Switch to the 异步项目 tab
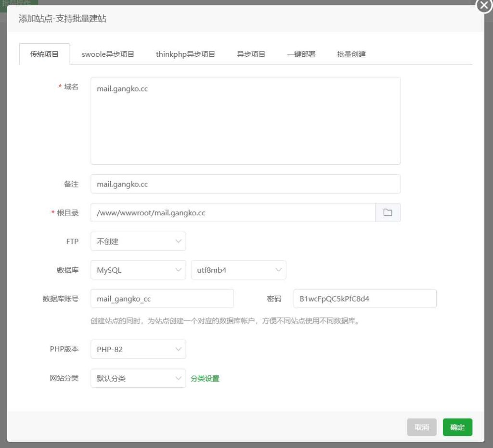This screenshot has width=493, height=448. click(250, 54)
